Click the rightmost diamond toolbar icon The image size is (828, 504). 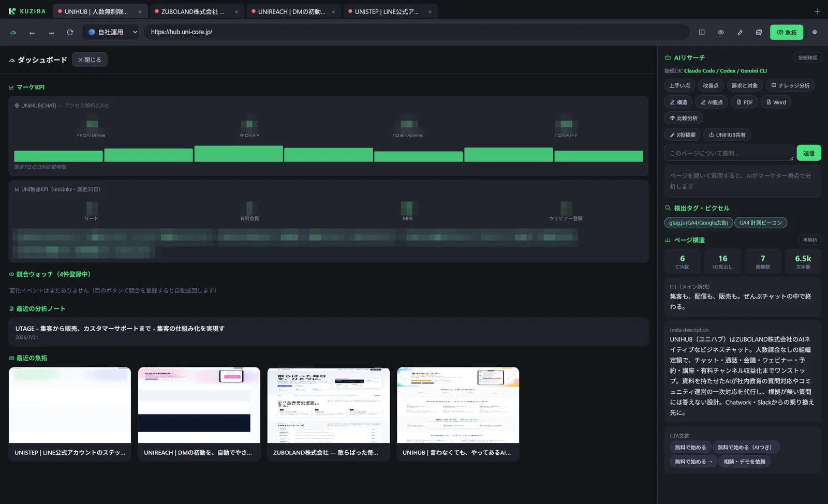(x=815, y=32)
